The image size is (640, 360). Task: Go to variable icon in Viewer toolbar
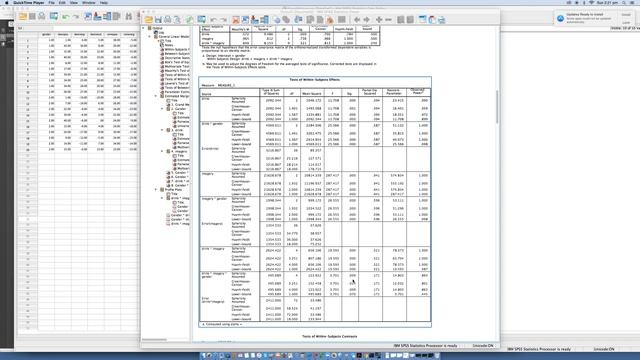tap(255, 20)
